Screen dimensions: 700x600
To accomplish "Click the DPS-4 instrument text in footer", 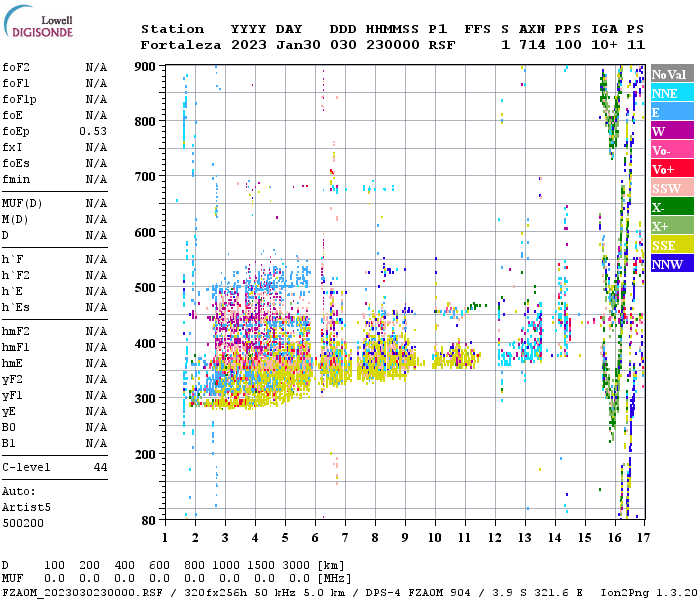I will pyautogui.click(x=383, y=593).
